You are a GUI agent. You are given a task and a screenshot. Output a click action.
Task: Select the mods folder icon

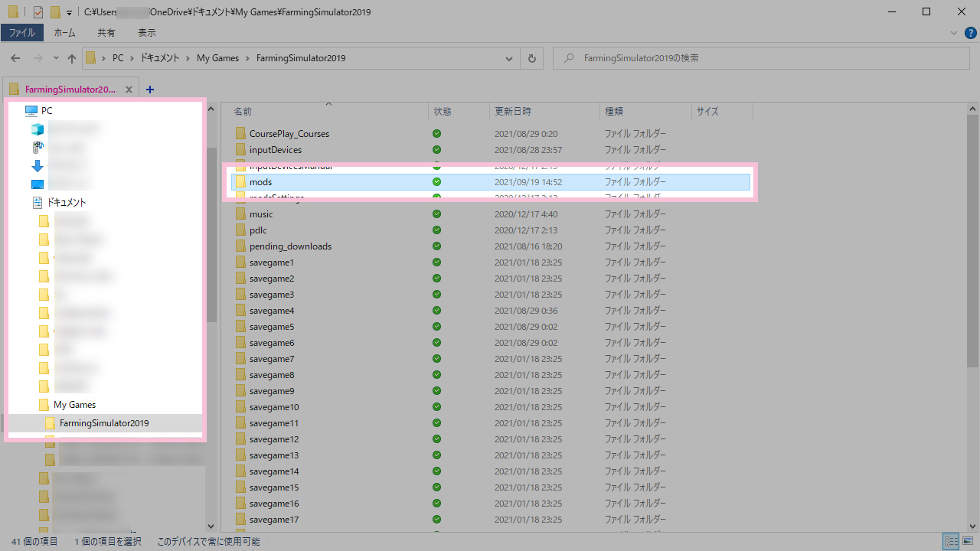click(240, 182)
